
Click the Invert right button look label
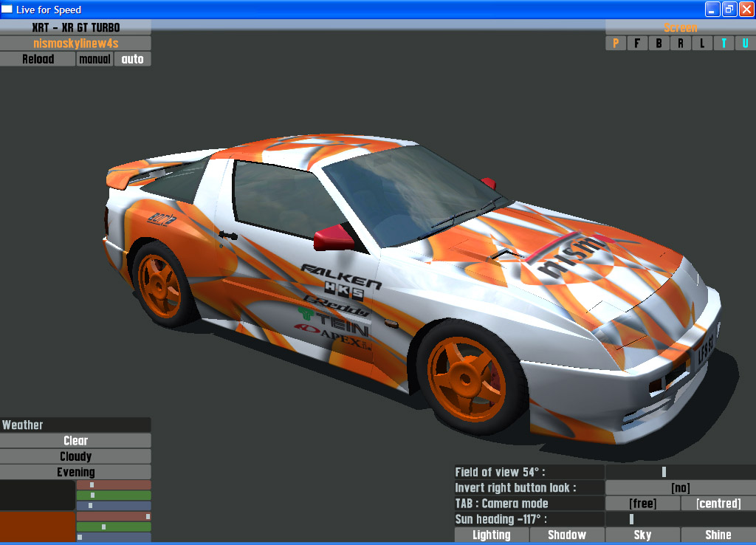(x=529, y=487)
